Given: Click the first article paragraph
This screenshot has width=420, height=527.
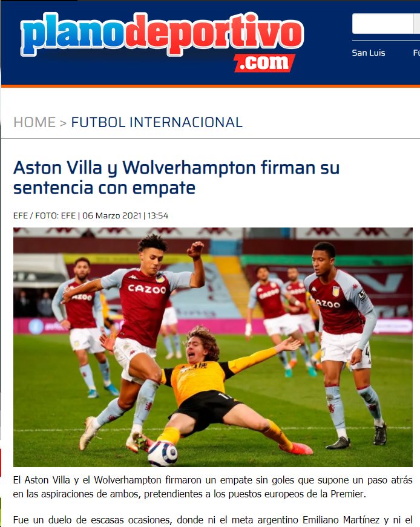Looking at the screenshot, I should tap(212, 487).
